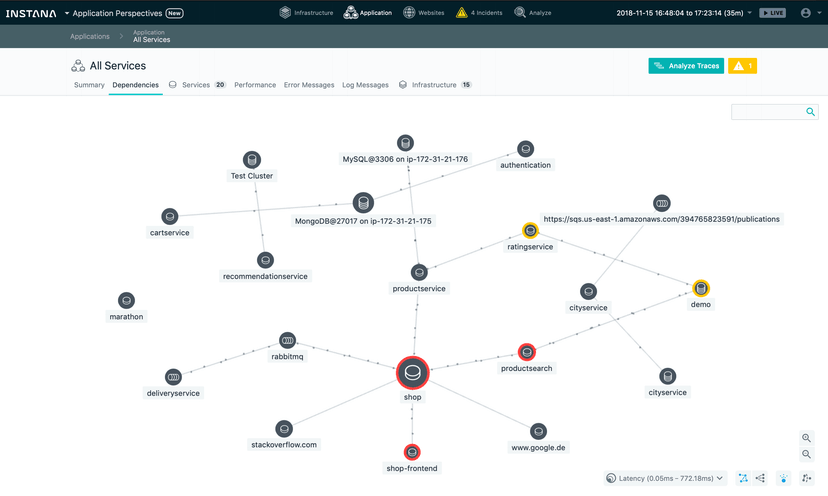Expand the Application Perspectives menu
Viewport: 828px width, 496px height.
pyautogui.click(x=124, y=13)
